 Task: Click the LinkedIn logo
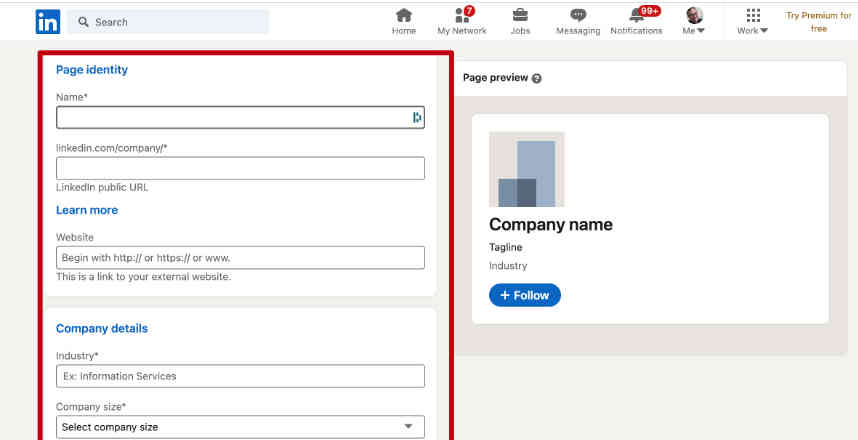pyautogui.click(x=48, y=22)
